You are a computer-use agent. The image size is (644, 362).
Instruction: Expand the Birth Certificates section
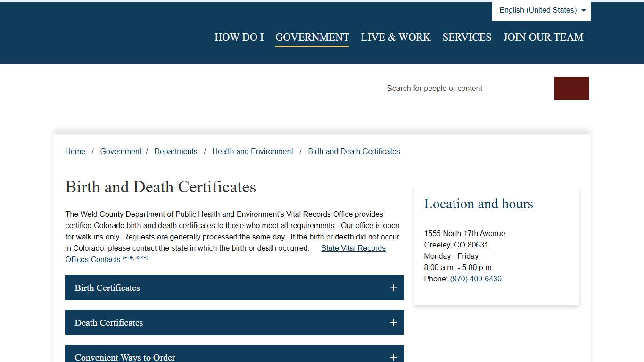tap(234, 288)
